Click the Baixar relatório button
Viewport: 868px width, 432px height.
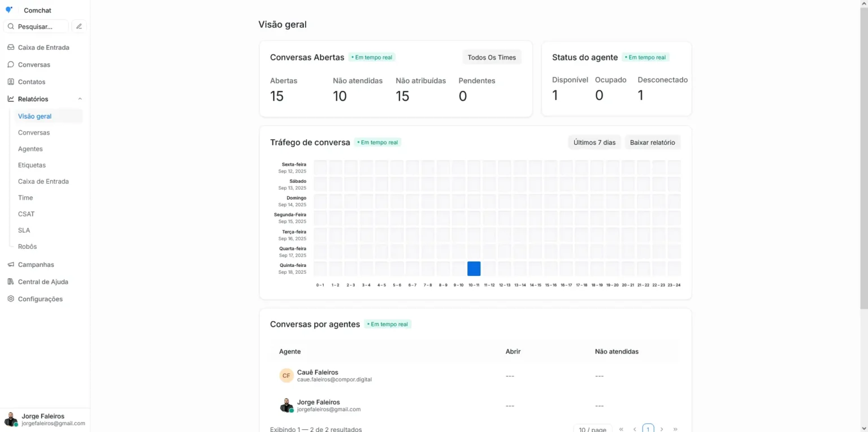tap(652, 142)
